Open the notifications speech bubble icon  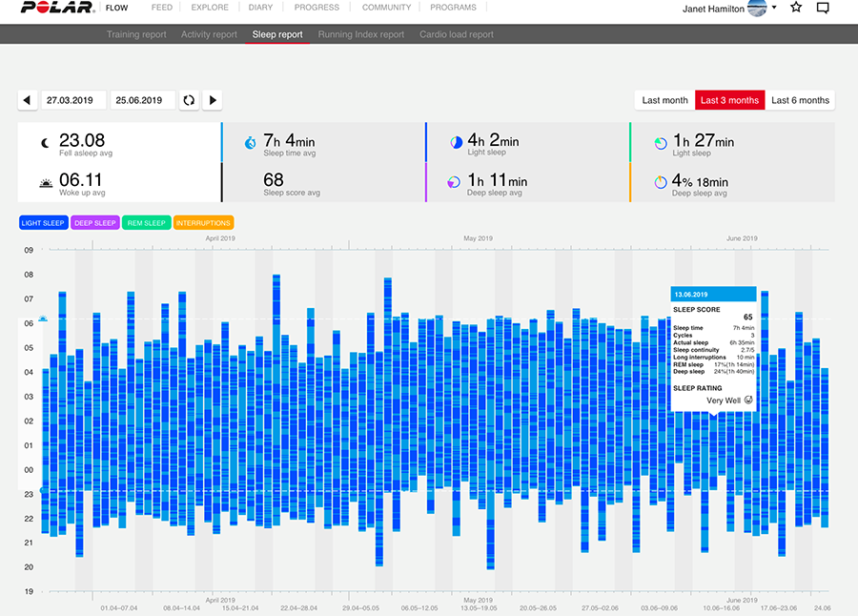point(823,8)
